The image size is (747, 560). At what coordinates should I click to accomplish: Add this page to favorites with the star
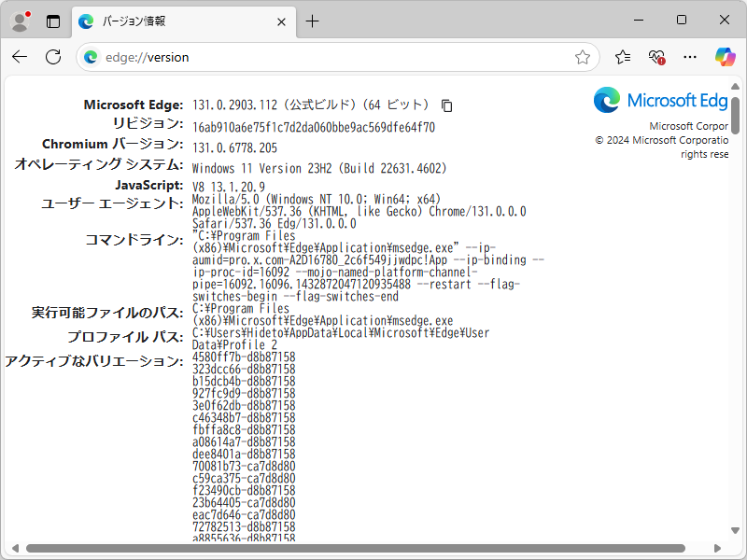tap(584, 56)
